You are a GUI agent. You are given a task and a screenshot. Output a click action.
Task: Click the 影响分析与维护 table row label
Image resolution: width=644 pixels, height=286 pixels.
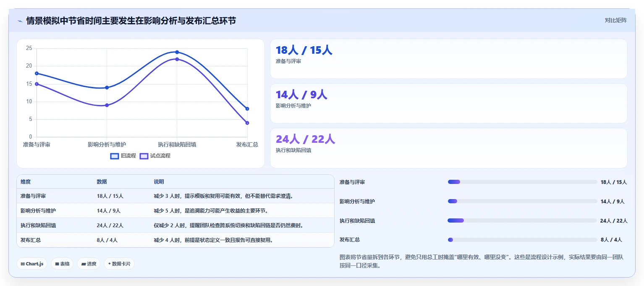pos(38,211)
